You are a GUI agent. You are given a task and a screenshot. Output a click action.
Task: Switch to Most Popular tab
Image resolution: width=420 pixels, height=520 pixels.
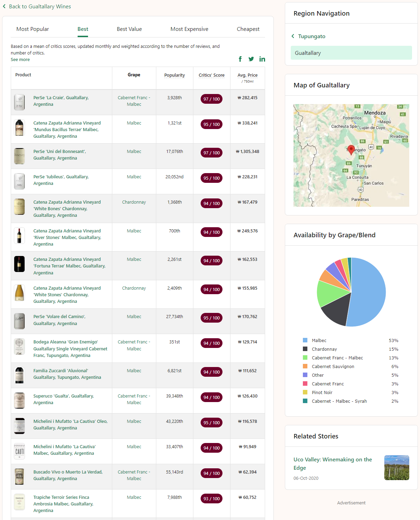pyautogui.click(x=33, y=29)
